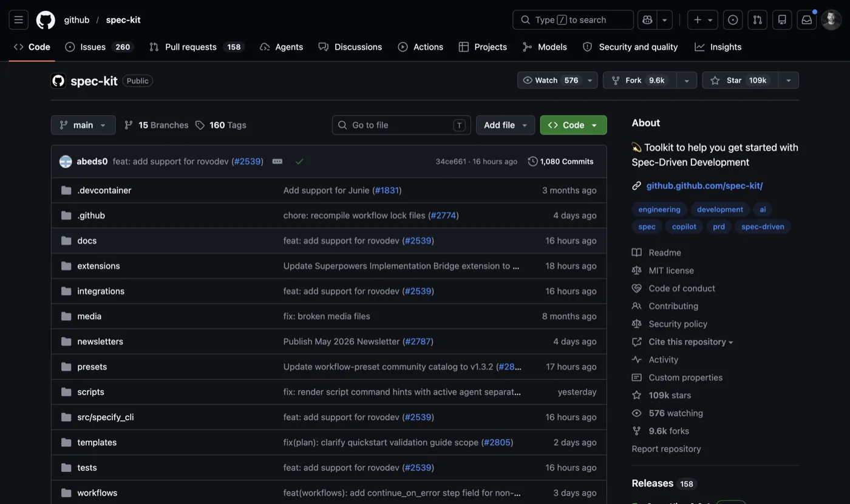Star the spec-kit repository

(740, 80)
